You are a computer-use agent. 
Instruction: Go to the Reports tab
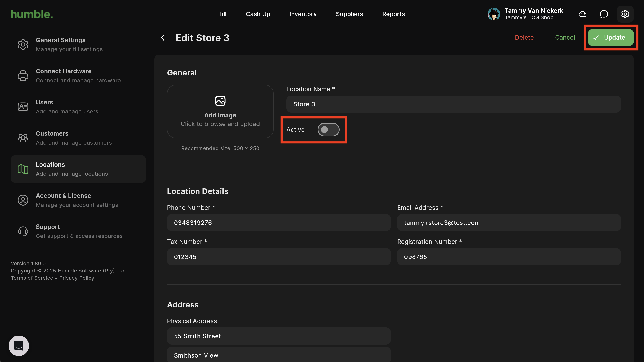(393, 14)
